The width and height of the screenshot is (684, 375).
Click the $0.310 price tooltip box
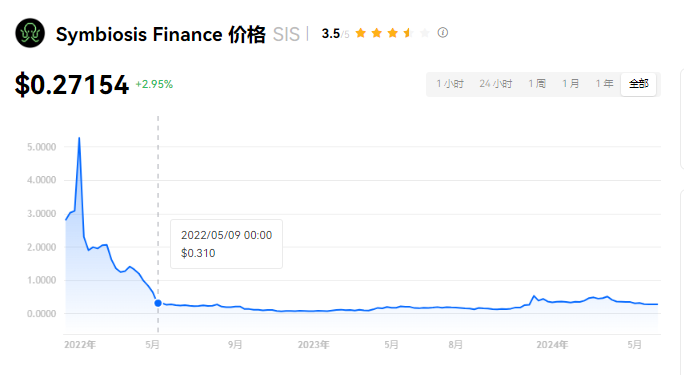(226, 244)
